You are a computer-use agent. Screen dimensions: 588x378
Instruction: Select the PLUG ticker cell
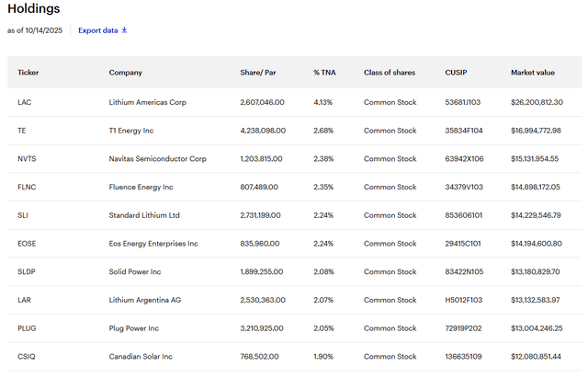(27, 328)
